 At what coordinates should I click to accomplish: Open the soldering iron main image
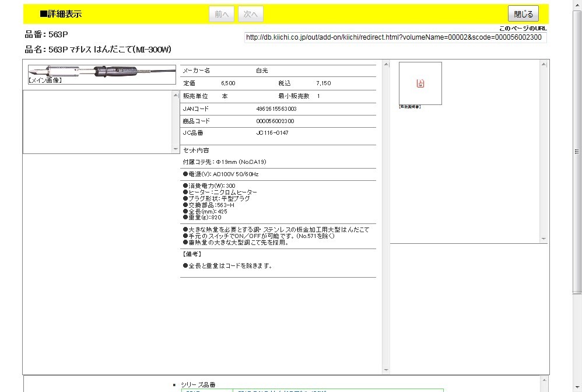pos(101,72)
